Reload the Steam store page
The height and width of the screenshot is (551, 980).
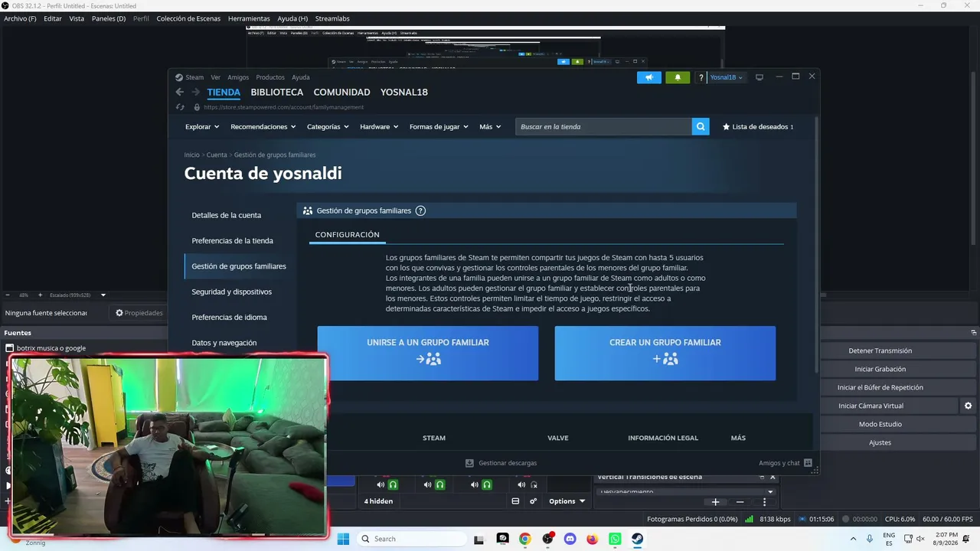180,107
